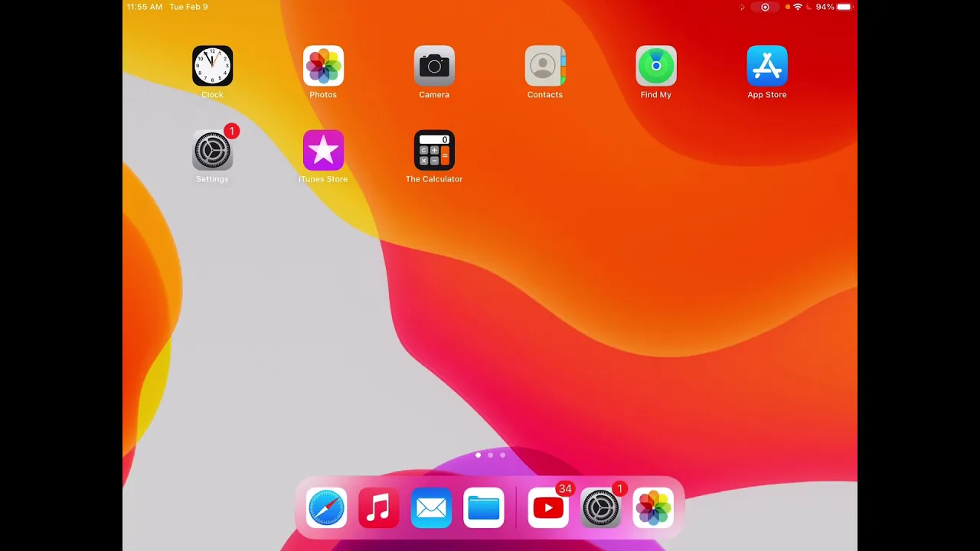Jump to the third home screen page dot

[503, 455]
